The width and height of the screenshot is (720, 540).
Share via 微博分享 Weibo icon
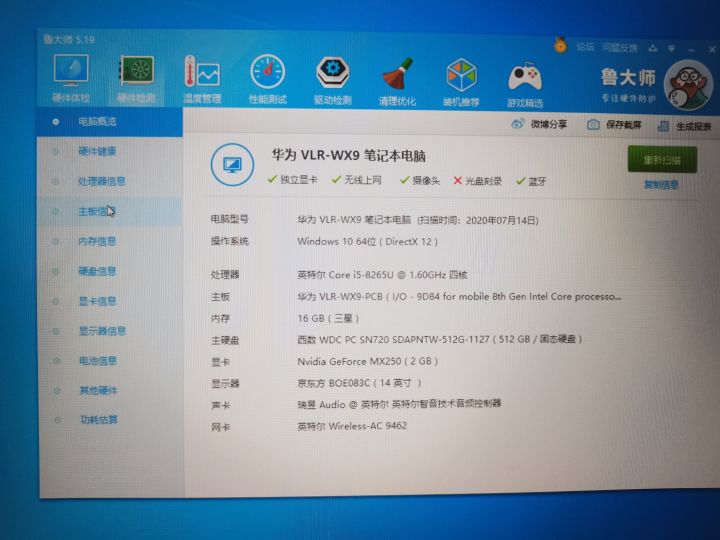tap(539, 124)
